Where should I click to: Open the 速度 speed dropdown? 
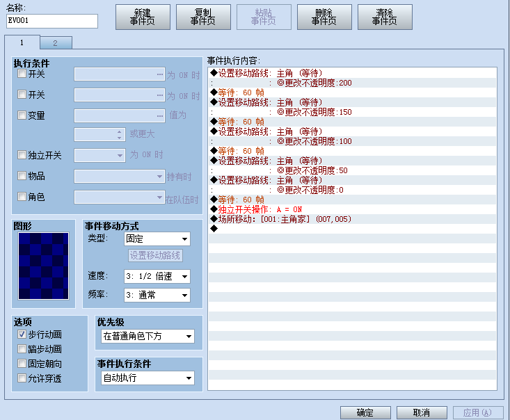coord(157,276)
